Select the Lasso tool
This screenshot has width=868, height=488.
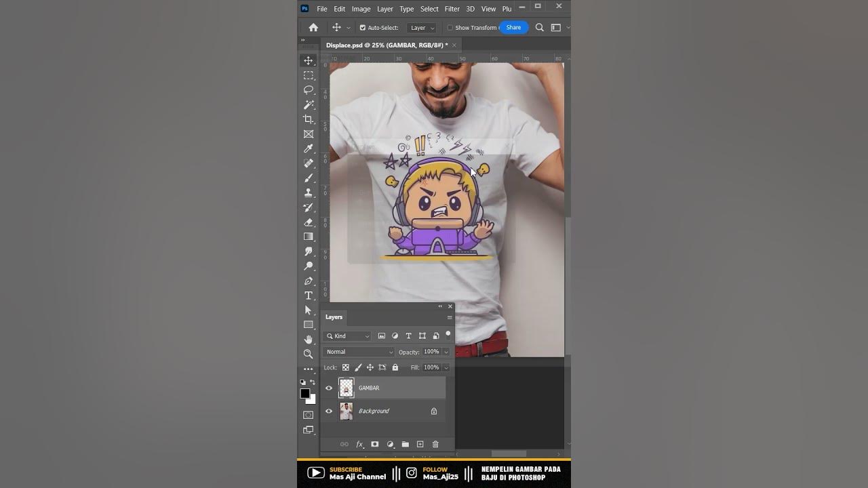(x=309, y=90)
